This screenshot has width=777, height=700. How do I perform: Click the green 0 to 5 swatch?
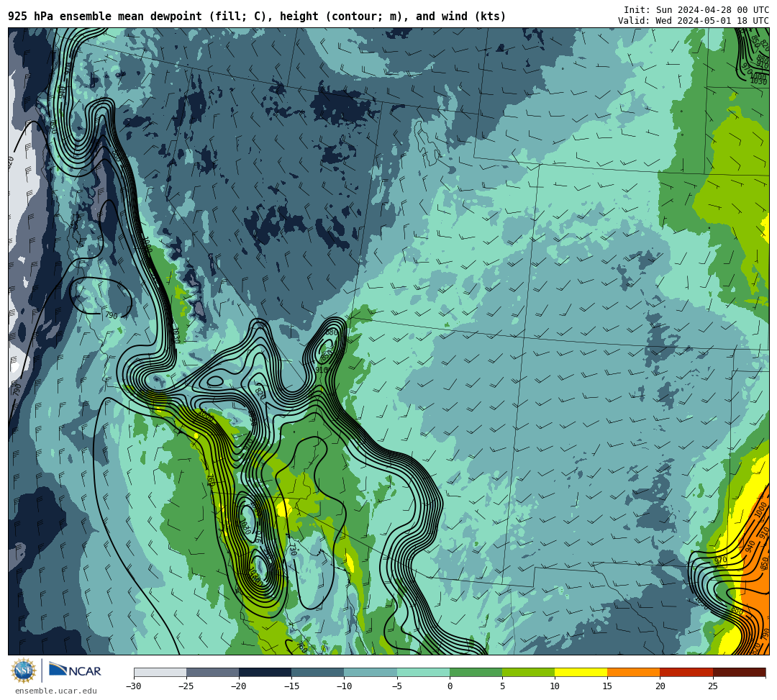476,672
